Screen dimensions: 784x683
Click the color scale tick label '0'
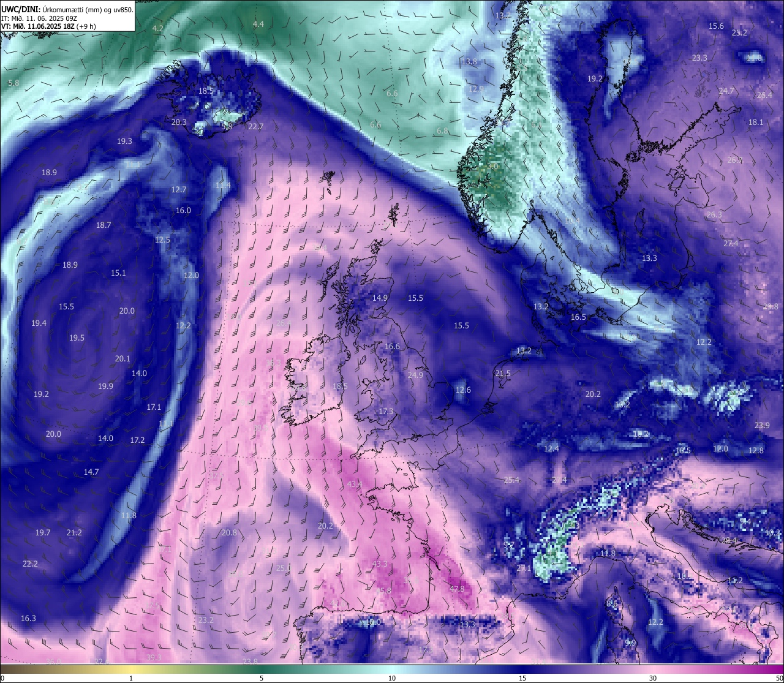coord(2,678)
